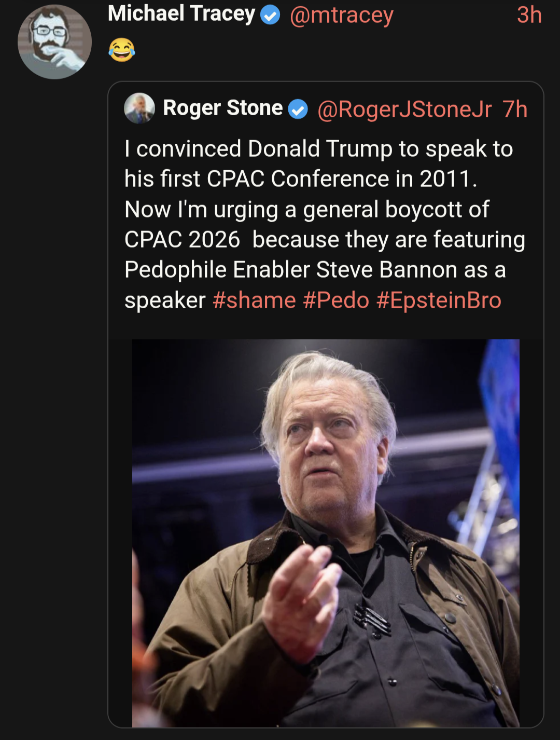Tap "CPAC Conference in 2011" text line
The width and height of the screenshot is (560, 740).
[x=339, y=179]
